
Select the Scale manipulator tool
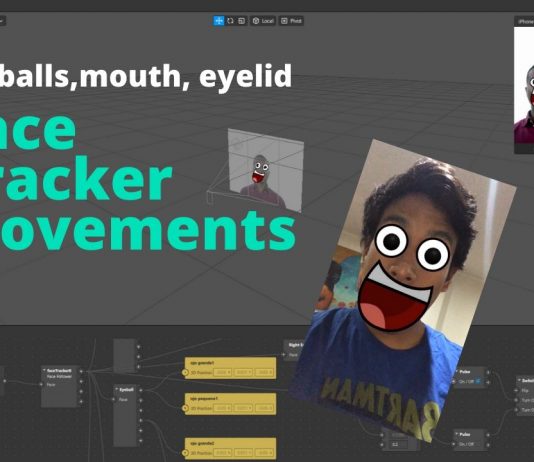241,21
